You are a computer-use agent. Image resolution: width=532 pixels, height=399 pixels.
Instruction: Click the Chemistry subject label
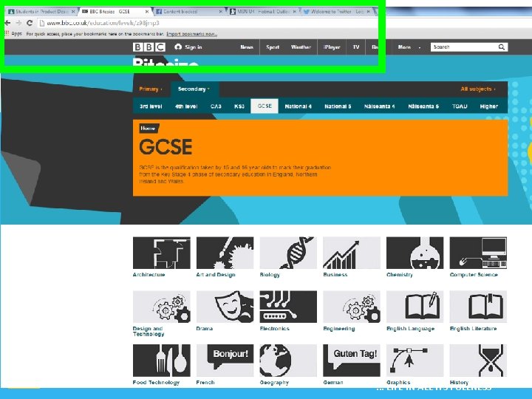399,274
